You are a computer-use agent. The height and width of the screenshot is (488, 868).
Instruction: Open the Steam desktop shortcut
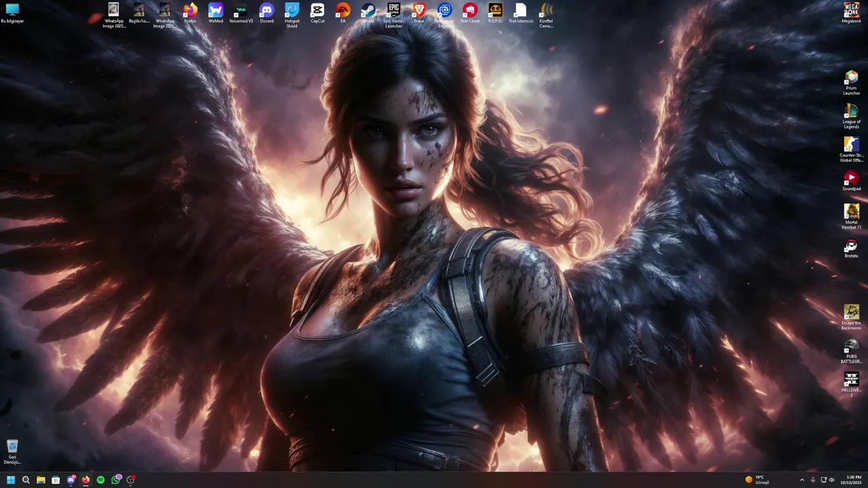(x=368, y=13)
